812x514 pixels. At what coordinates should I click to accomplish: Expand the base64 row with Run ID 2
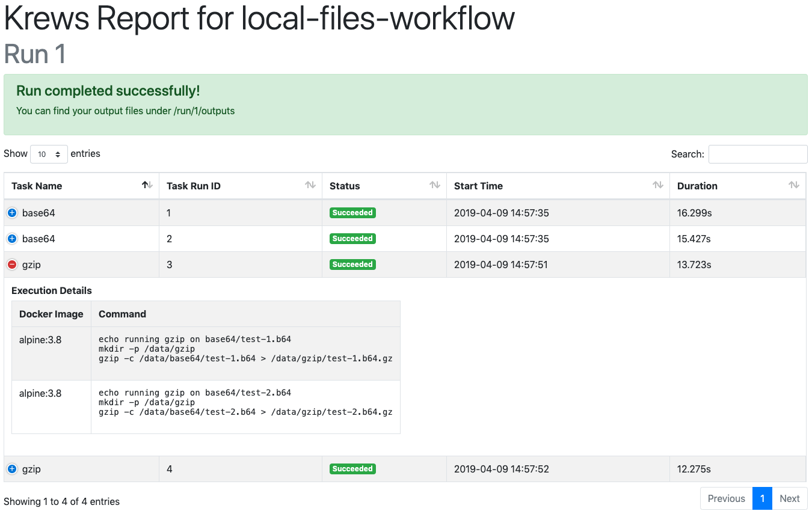pyautogui.click(x=12, y=239)
